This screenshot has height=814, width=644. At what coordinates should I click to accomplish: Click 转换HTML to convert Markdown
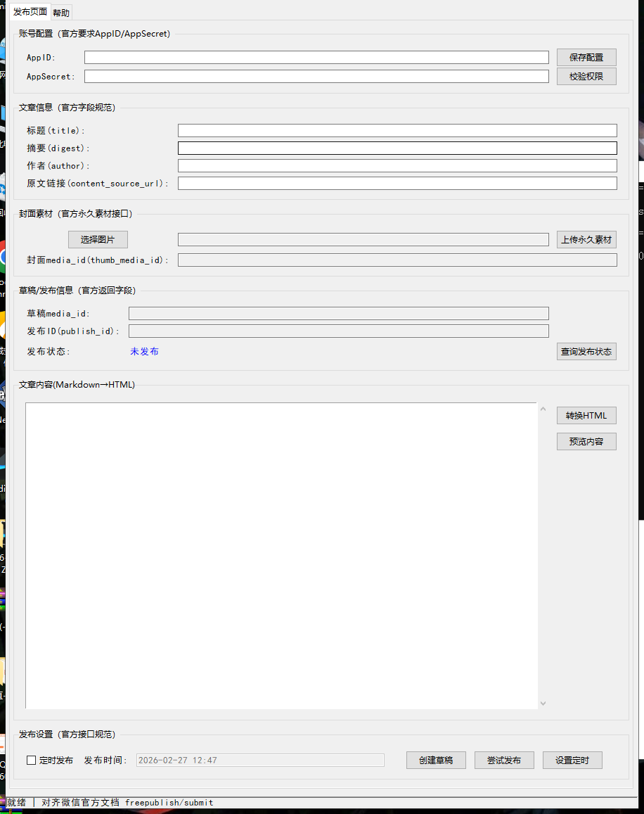point(586,415)
